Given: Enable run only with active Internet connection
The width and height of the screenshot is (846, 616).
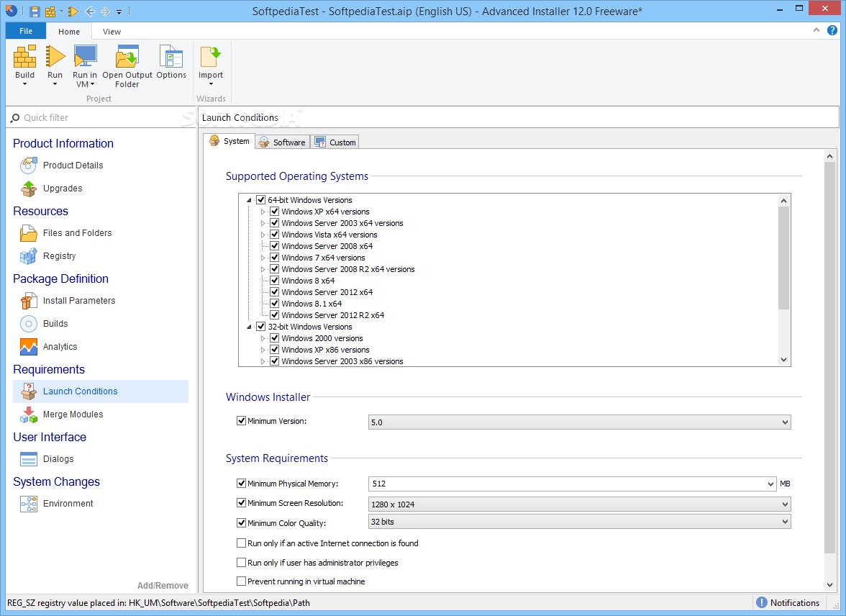Looking at the screenshot, I should coord(241,543).
